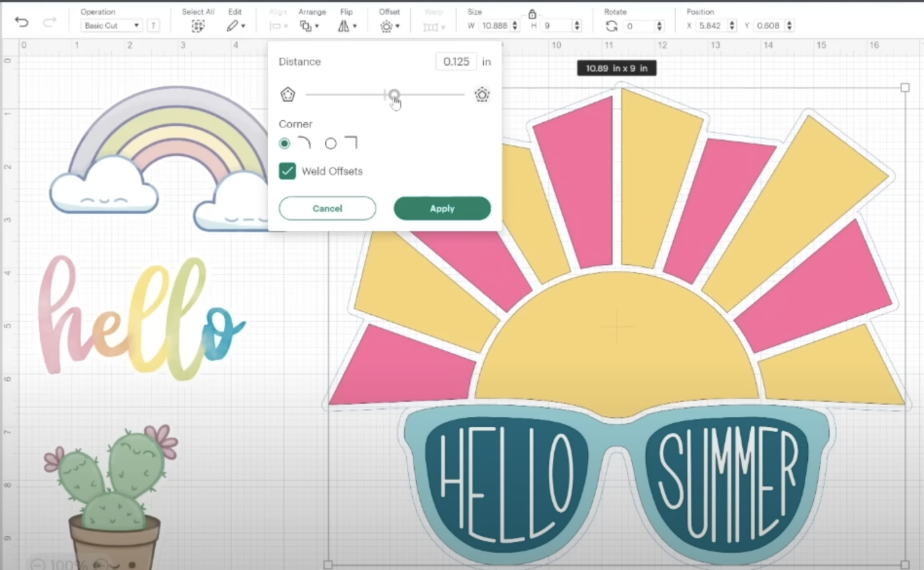Click the Select All icon
924x570 pixels.
[x=198, y=26]
